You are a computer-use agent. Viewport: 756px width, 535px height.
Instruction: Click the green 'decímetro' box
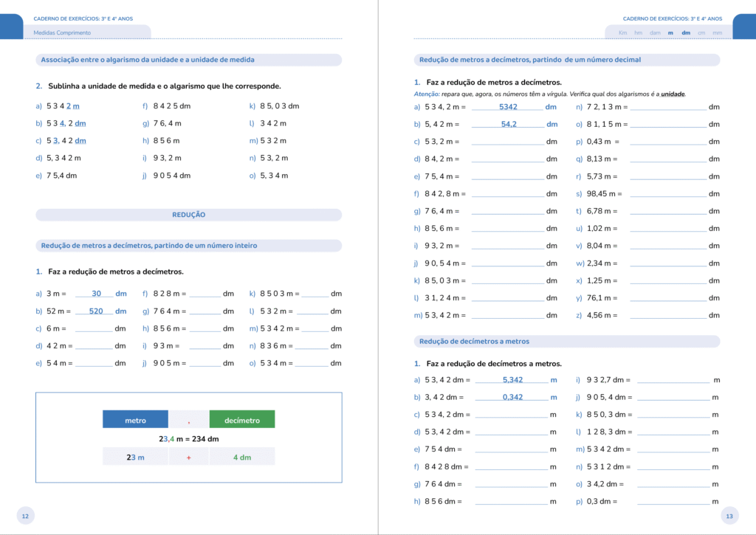coord(242,420)
